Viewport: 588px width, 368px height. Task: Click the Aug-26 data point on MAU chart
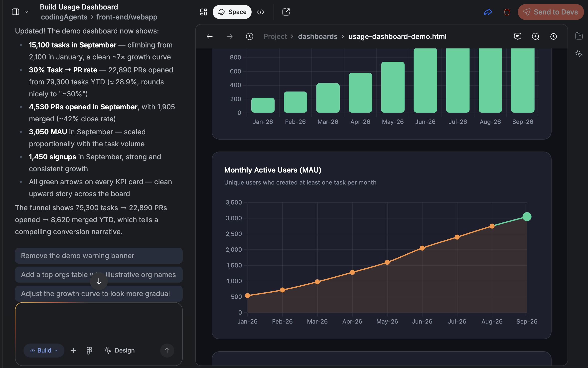click(x=492, y=226)
